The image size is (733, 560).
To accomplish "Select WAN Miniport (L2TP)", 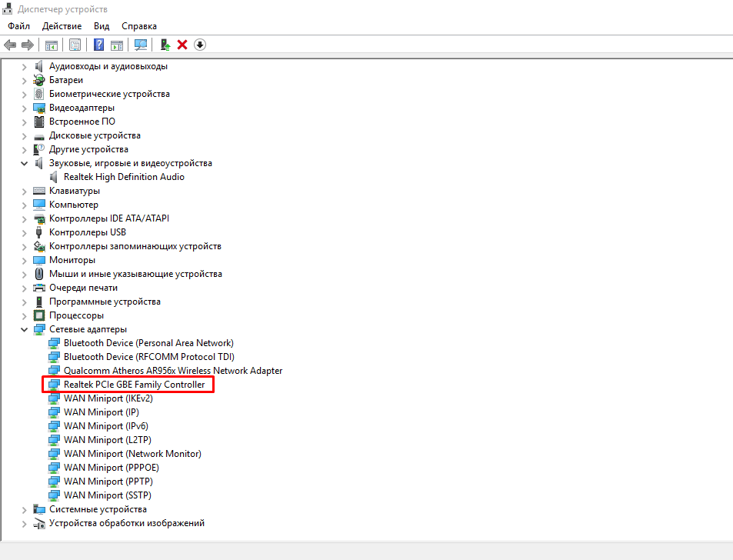I will 108,440.
